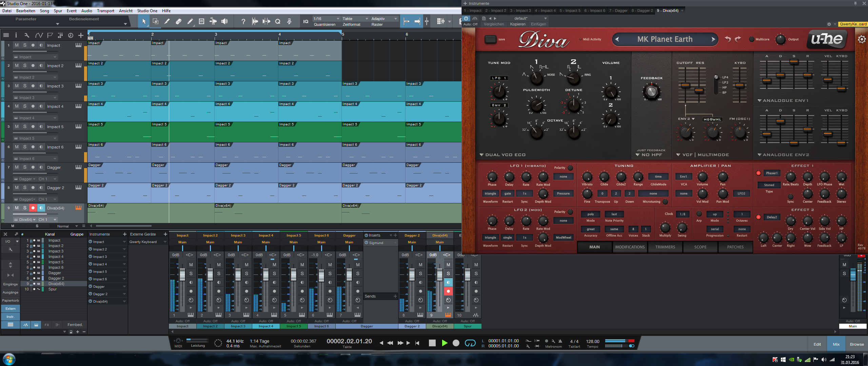
Task: Mute the Impact 2 mixer channel
Action: (x=219, y=265)
